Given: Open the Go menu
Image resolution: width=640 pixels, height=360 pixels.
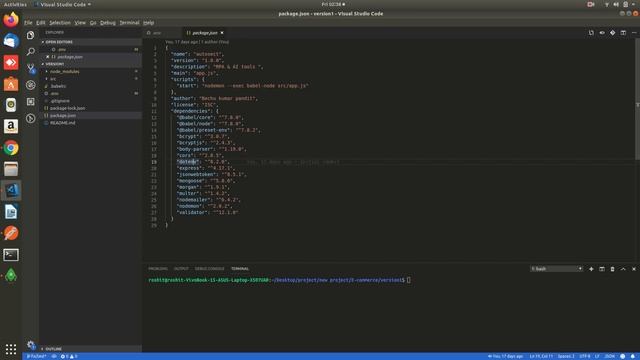Looking at the screenshot, I should [x=93, y=22].
